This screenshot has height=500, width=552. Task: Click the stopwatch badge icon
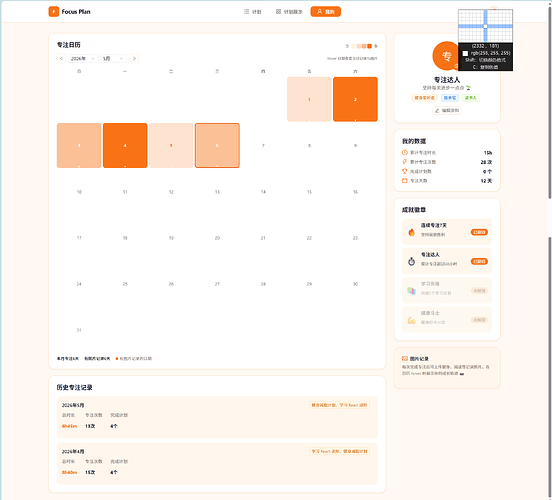click(411, 261)
